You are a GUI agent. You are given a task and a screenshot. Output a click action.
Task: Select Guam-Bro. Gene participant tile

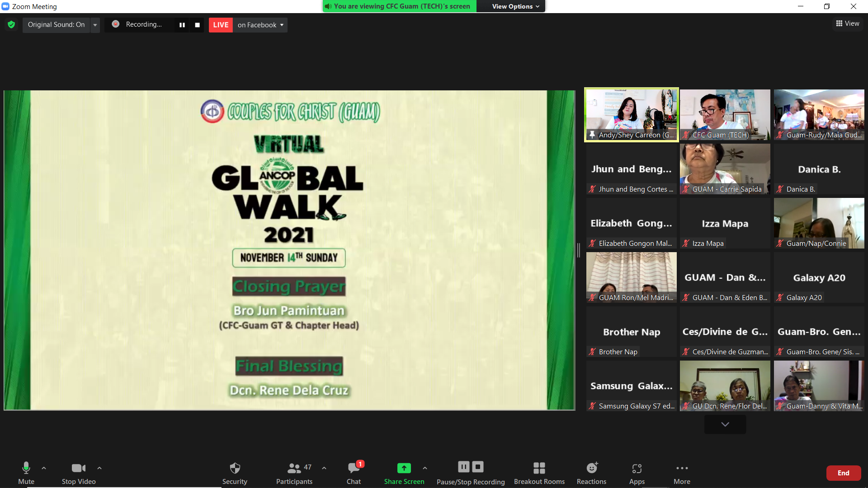pos(819,332)
